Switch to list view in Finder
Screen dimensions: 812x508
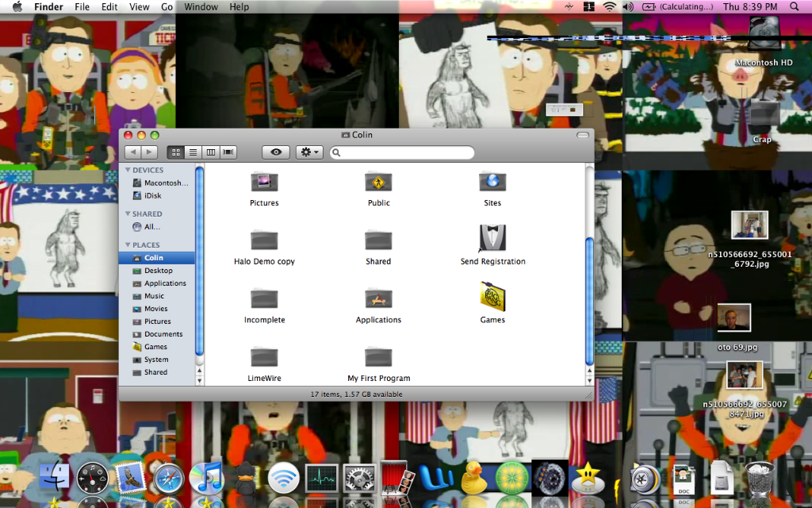(193, 152)
